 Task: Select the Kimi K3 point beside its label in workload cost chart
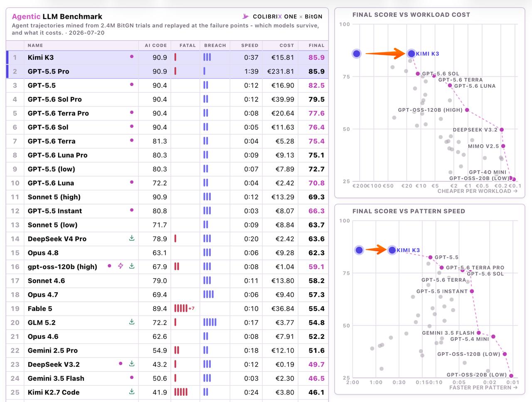tap(411, 54)
